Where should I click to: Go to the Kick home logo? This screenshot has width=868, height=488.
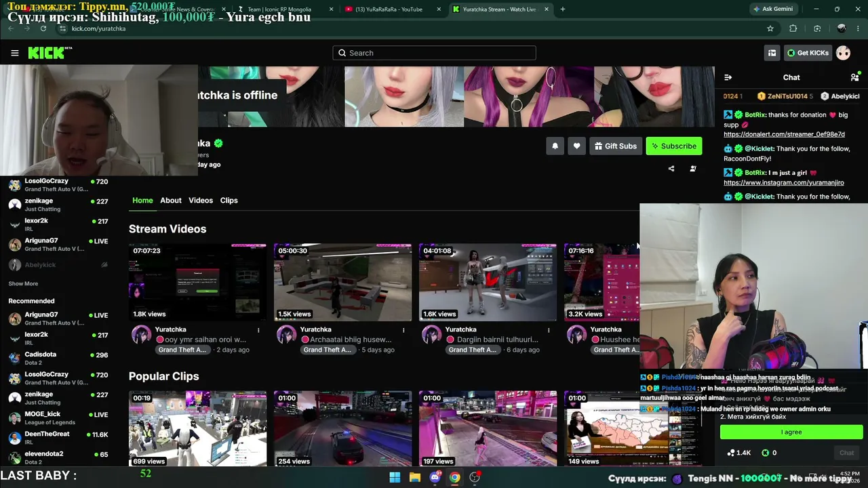(x=50, y=53)
